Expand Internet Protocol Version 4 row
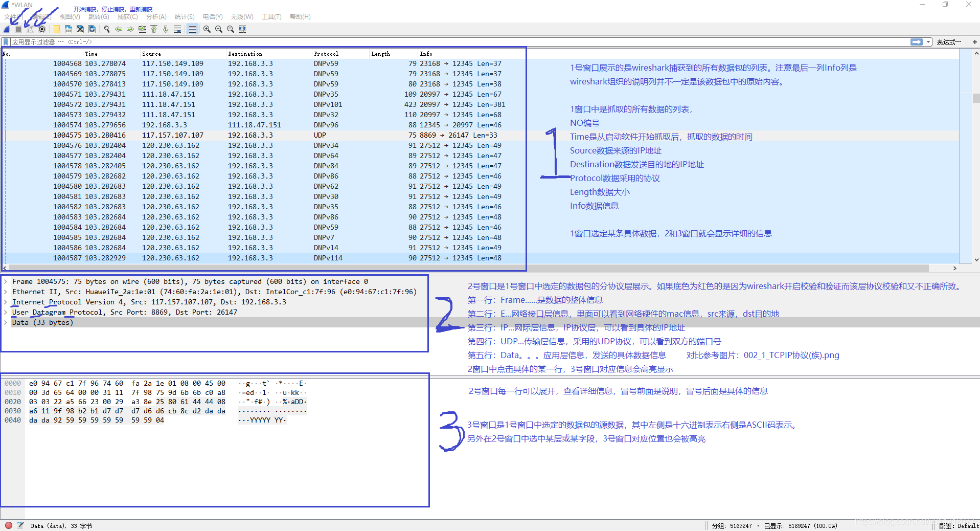 pos(6,302)
